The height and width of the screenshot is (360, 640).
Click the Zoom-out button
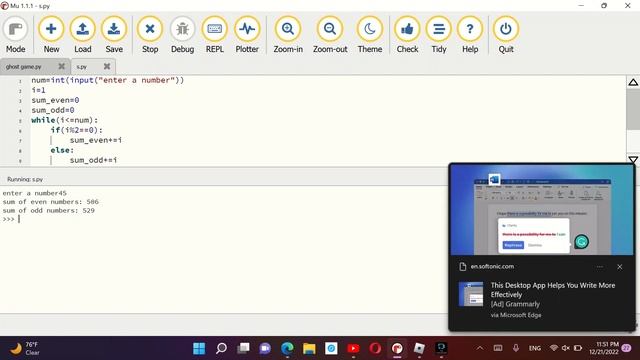point(330,35)
